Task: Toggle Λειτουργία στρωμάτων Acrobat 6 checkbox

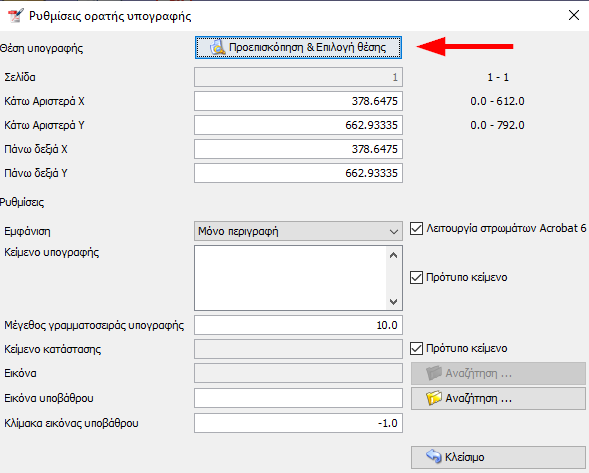Action: [416, 228]
